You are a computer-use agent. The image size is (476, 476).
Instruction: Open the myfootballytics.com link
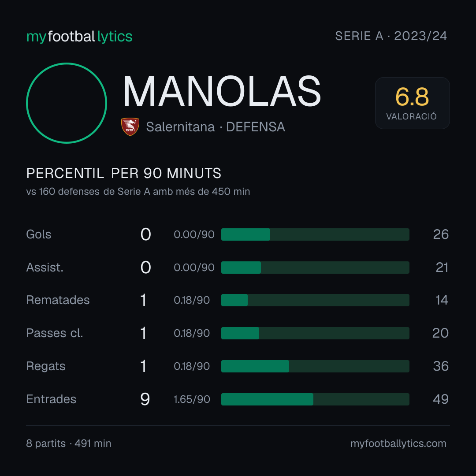point(398,443)
